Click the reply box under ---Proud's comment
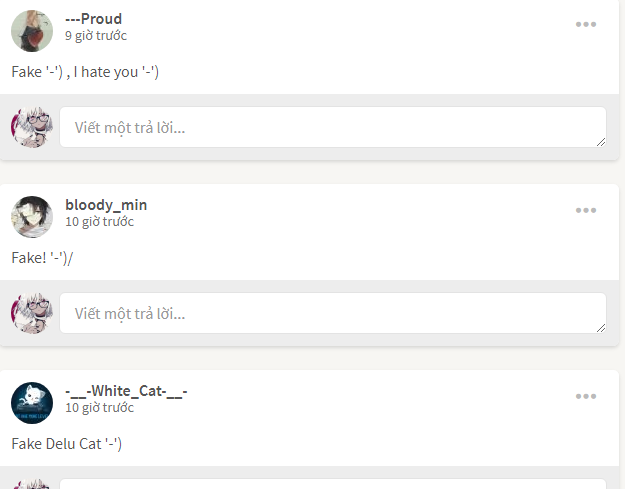 pyautogui.click(x=333, y=127)
